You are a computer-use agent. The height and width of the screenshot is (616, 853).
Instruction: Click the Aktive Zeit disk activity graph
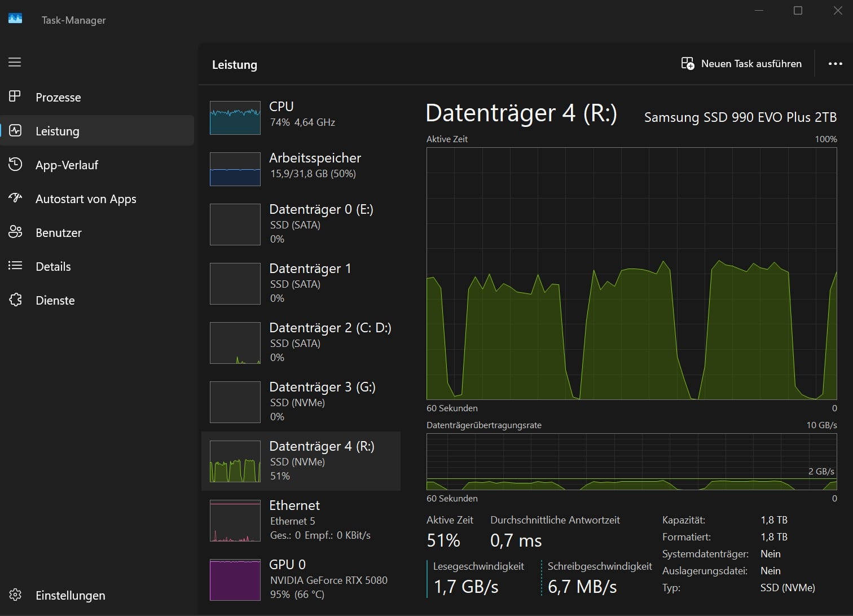tap(631, 274)
